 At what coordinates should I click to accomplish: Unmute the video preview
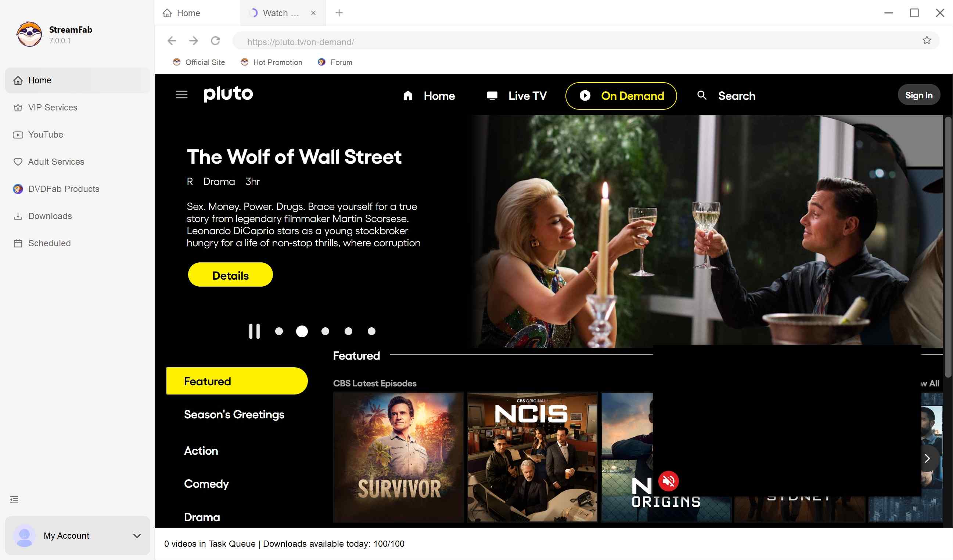[668, 481]
